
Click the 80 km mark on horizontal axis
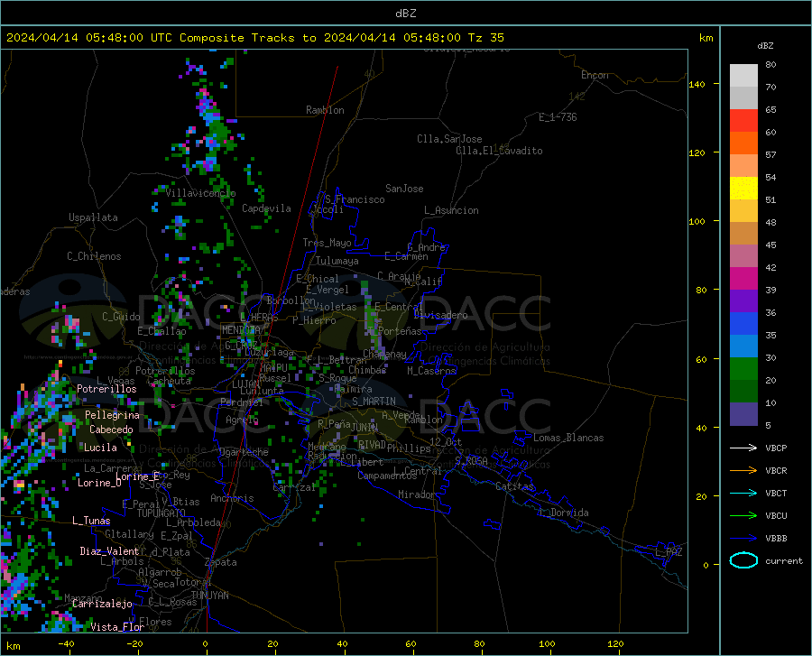pyautogui.click(x=479, y=644)
